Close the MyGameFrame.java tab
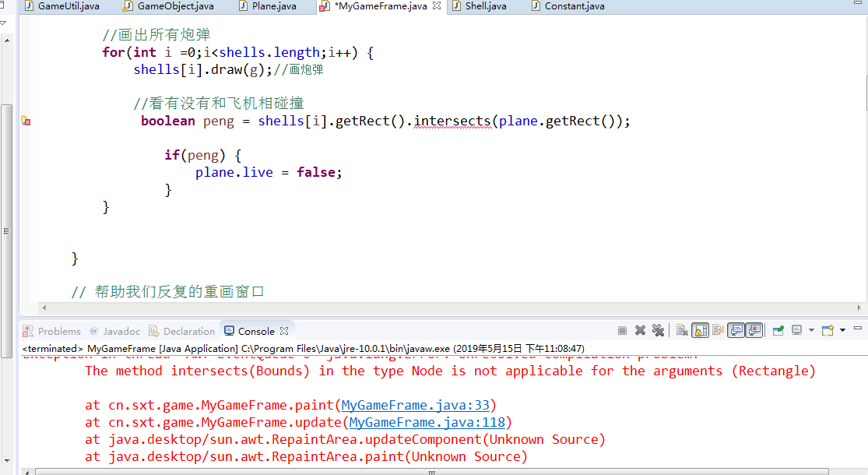Image resolution: width=868 pixels, height=475 pixels. click(437, 5)
